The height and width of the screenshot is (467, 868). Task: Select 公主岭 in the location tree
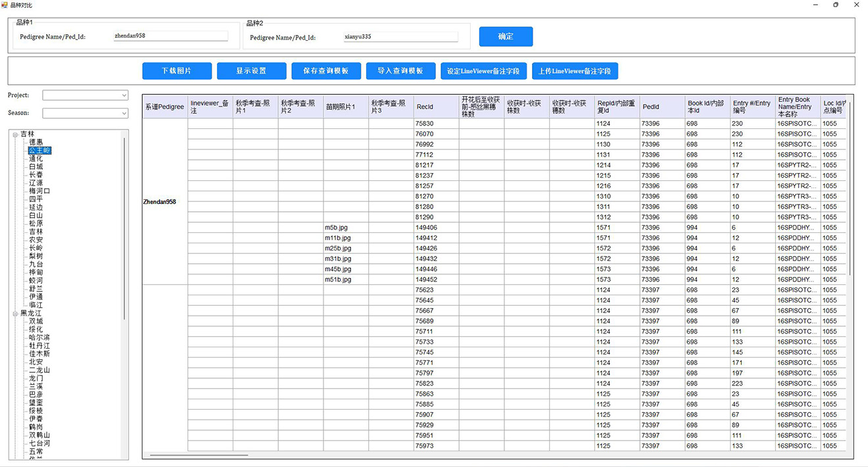click(39, 151)
